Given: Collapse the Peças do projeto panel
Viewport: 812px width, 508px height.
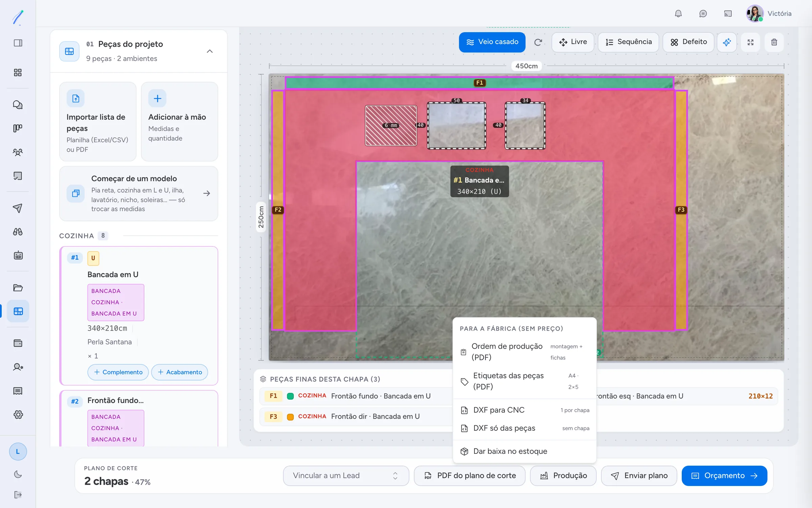Looking at the screenshot, I should [210, 51].
